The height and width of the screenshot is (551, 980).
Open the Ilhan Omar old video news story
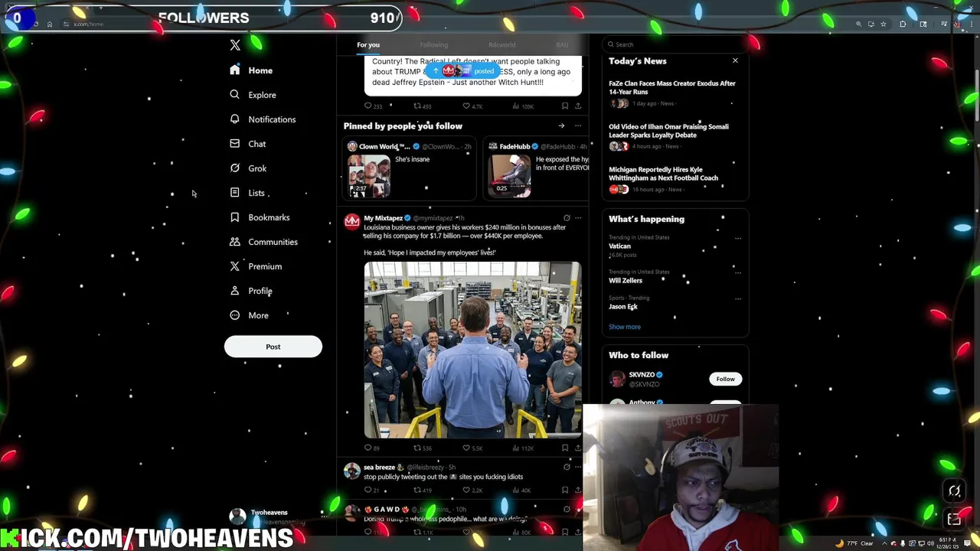coord(674,138)
